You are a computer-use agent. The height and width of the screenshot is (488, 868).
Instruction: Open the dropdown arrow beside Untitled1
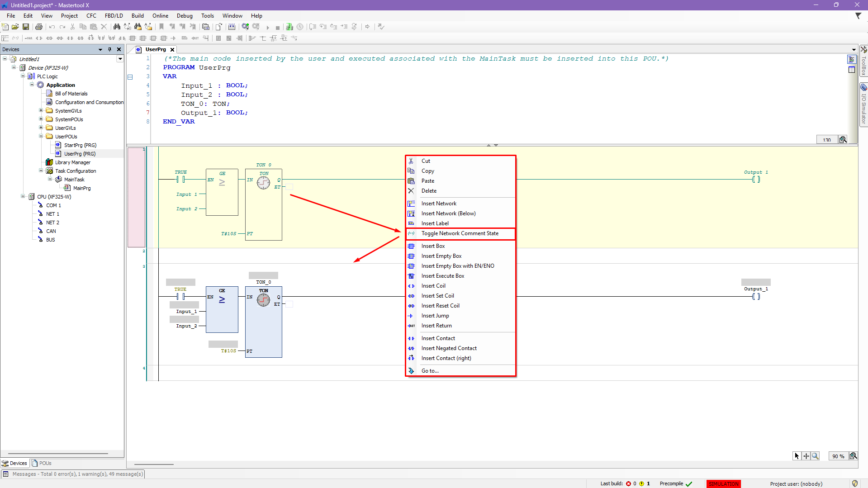click(120, 59)
